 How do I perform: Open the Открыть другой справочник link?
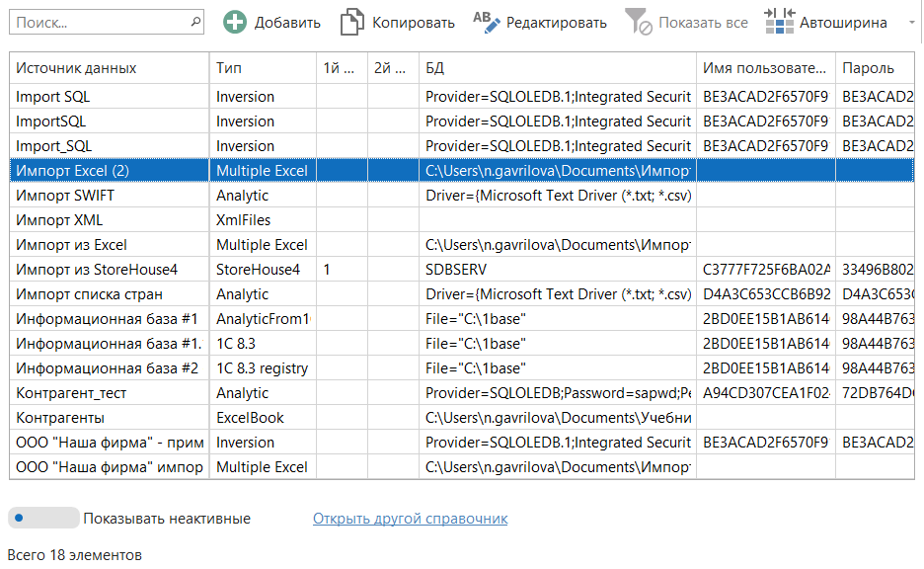point(410,519)
